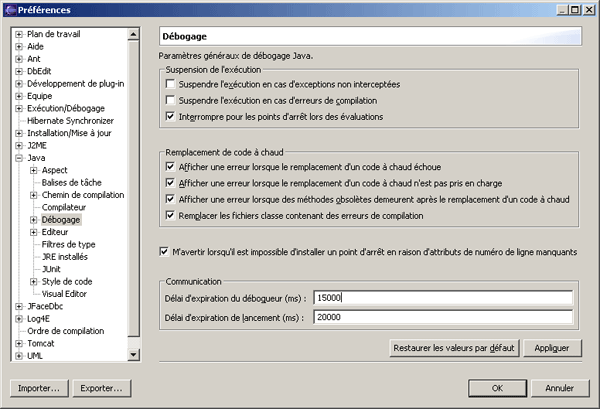
Task: Enable suspend on uncaught exceptions checkbox
Action: [x=171, y=88]
